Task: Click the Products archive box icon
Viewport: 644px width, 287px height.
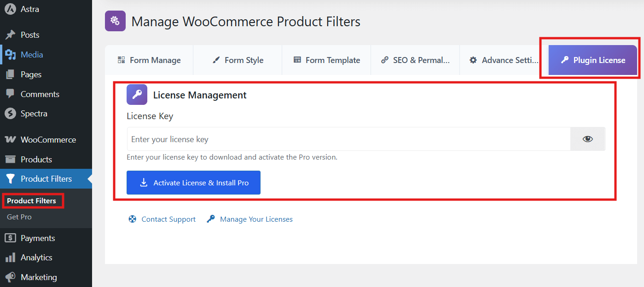Action: [10, 160]
